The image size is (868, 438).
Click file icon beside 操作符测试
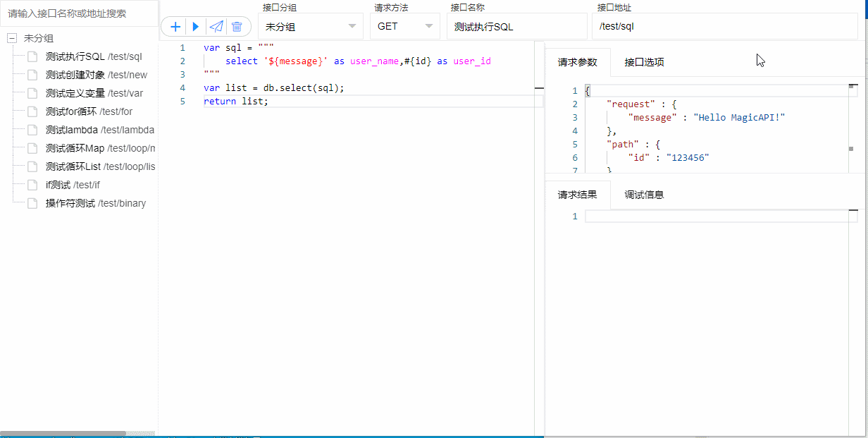click(32, 203)
